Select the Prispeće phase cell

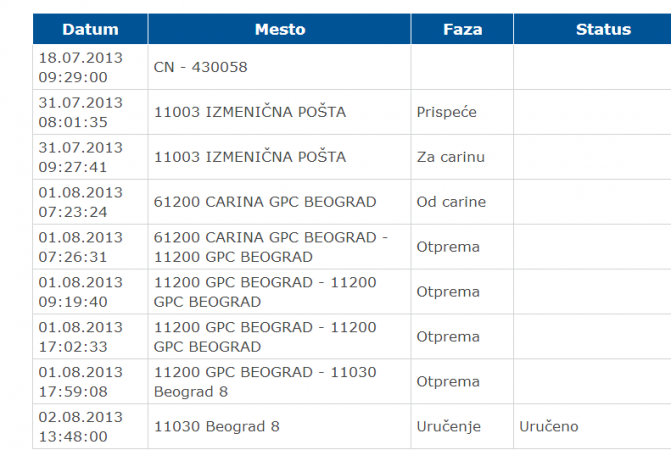point(462,112)
